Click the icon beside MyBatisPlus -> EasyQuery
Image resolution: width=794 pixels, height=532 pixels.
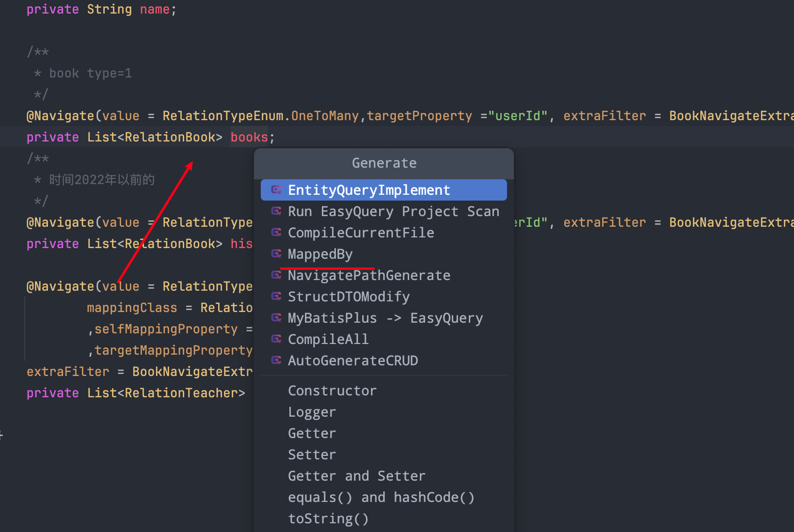276,318
